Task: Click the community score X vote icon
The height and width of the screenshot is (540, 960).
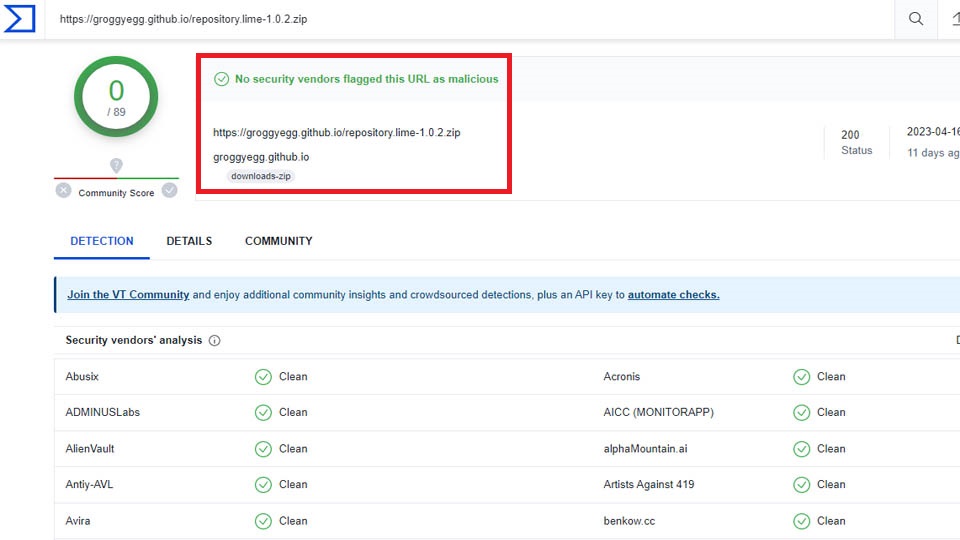Action: (63, 190)
